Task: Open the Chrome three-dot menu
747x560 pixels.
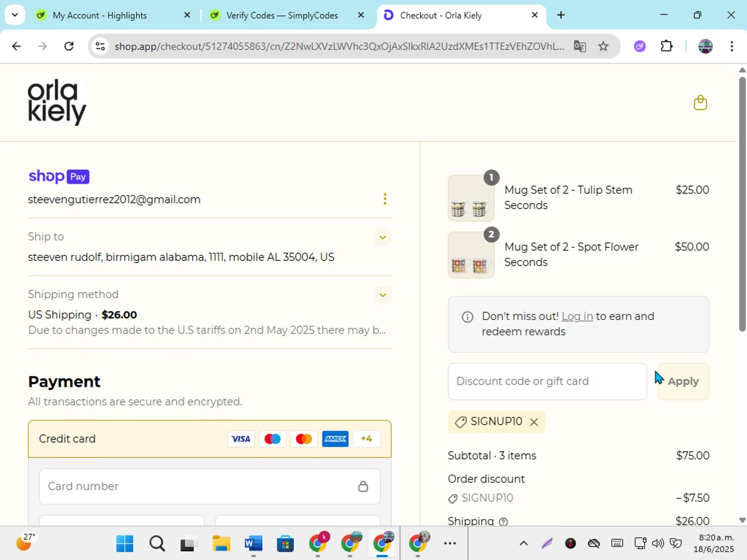Action: click(732, 46)
